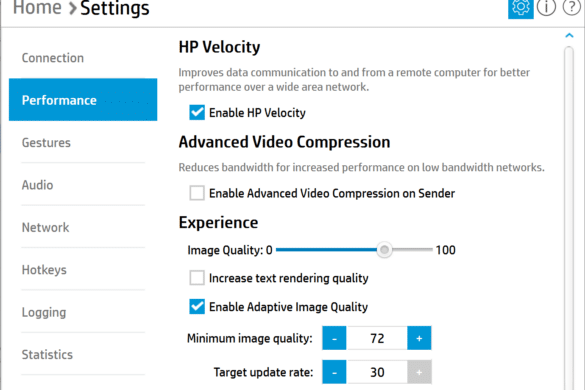The height and width of the screenshot is (390, 585).
Task: Click the minimum image quality value field
Action: [377, 338]
